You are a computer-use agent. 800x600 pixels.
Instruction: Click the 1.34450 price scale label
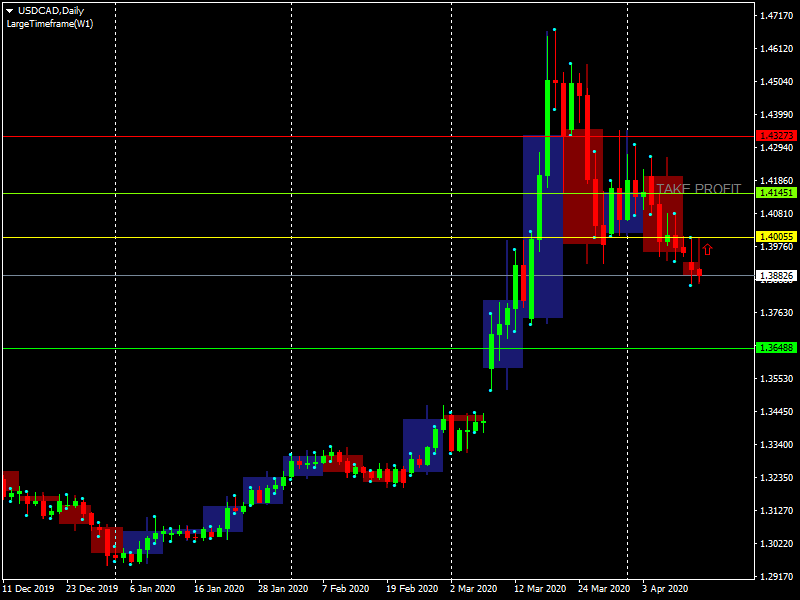click(x=777, y=412)
